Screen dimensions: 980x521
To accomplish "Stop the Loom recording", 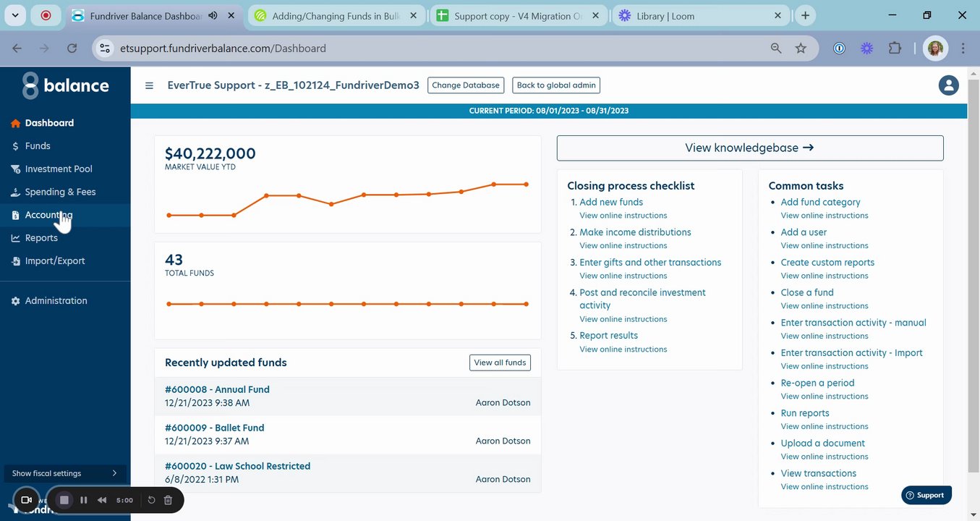I will pos(64,500).
